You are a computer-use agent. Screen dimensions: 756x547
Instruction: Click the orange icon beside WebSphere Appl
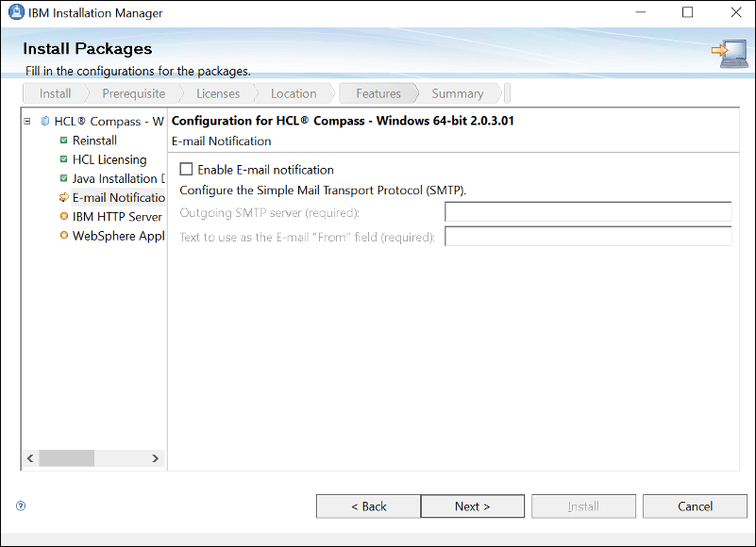click(63, 235)
